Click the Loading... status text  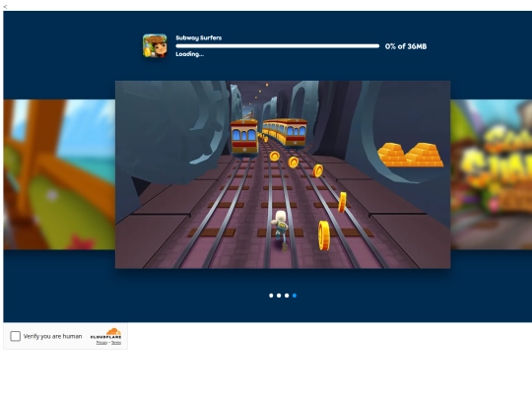[190, 54]
